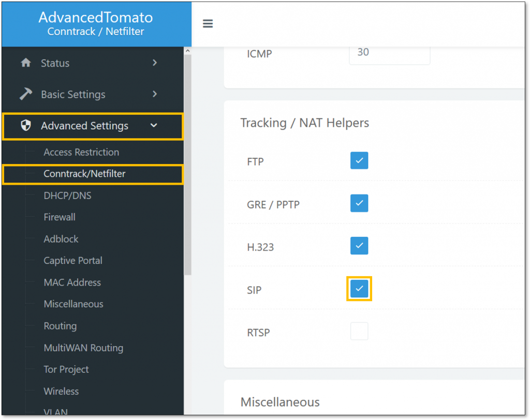Viewport: 530px width, 420px height.
Task: Enable the RTSP helper checkbox
Action: point(359,331)
